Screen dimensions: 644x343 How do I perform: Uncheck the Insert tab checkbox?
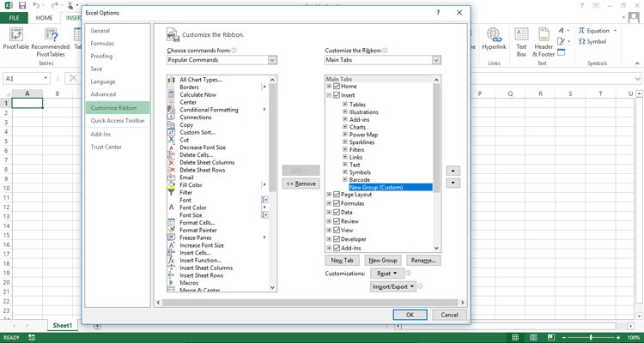337,95
